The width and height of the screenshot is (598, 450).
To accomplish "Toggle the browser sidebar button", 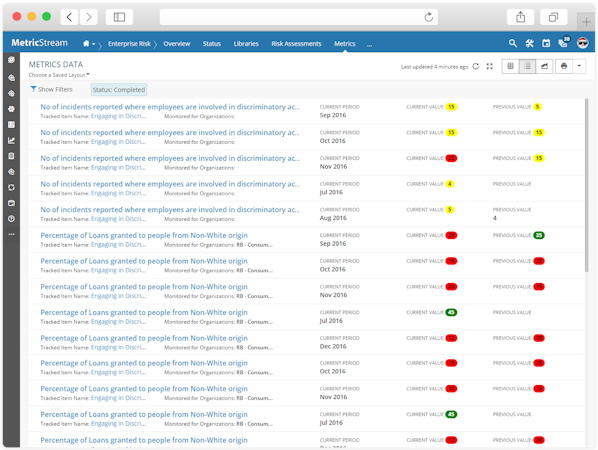I will pos(119,17).
